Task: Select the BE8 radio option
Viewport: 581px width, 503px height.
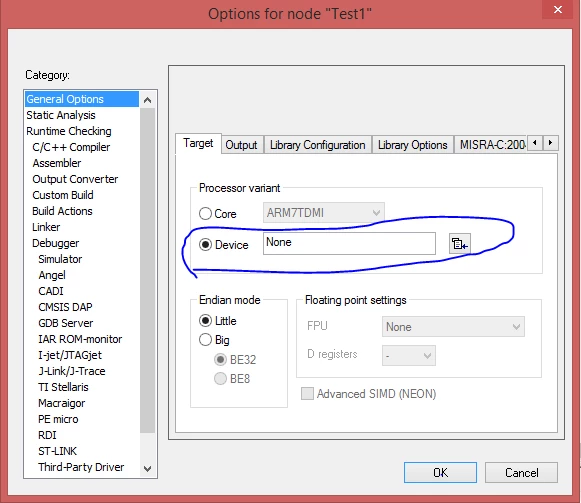Action: point(220,378)
